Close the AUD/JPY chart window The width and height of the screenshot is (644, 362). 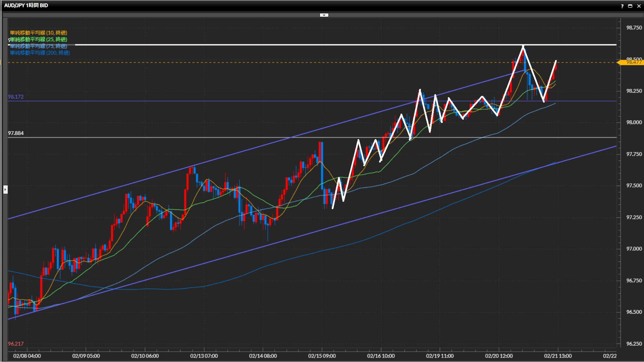click(x=639, y=6)
